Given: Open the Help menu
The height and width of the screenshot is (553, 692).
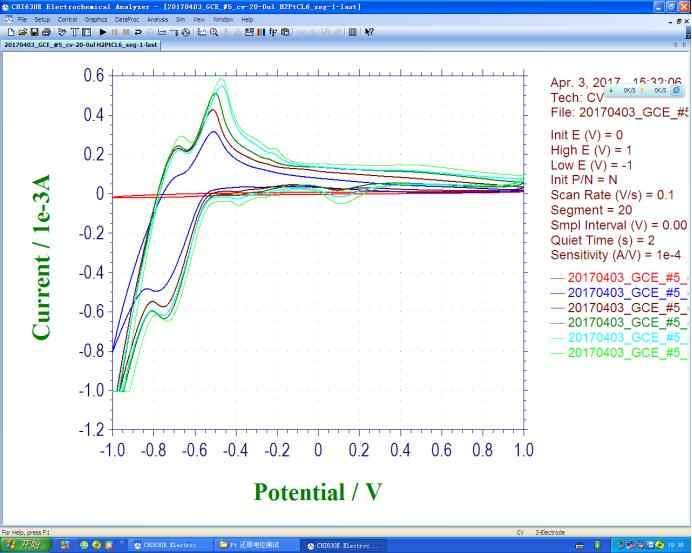Looking at the screenshot, I should point(247,19).
